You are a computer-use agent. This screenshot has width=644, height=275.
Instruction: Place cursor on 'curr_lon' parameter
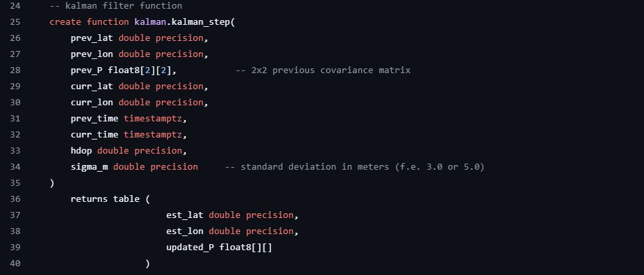pyautogui.click(x=92, y=102)
